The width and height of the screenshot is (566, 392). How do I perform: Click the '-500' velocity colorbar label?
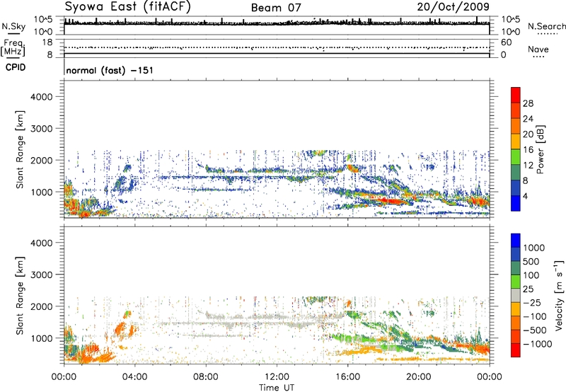pyautogui.click(x=535, y=330)
